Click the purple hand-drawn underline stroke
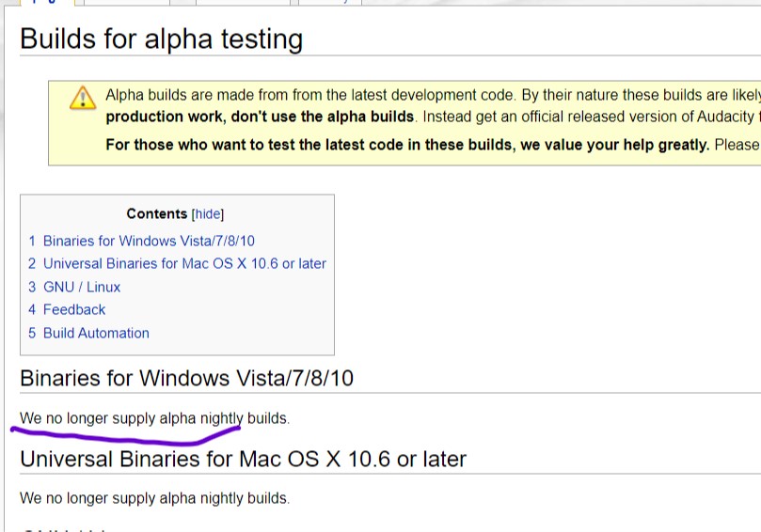Screen dimensions: 761x532 [126, 436]
